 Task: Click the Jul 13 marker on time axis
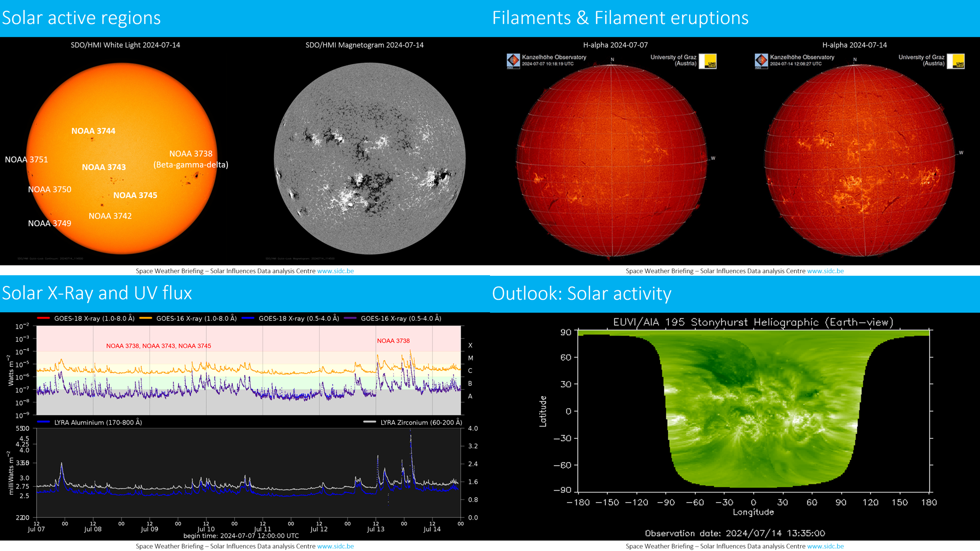point(376,528)
